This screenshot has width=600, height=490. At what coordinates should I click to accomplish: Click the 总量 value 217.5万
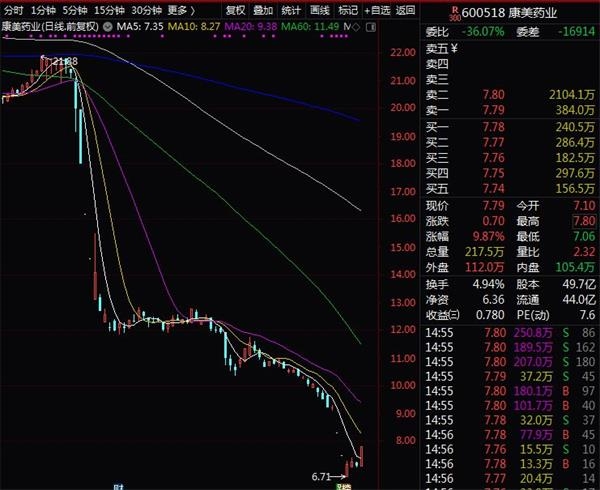(x=484, y=252)
